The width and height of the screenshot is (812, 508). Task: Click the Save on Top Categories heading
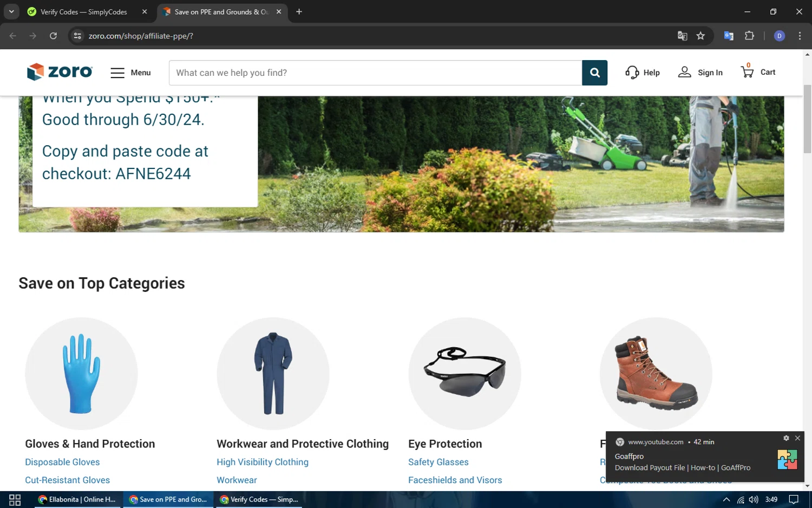102,283
